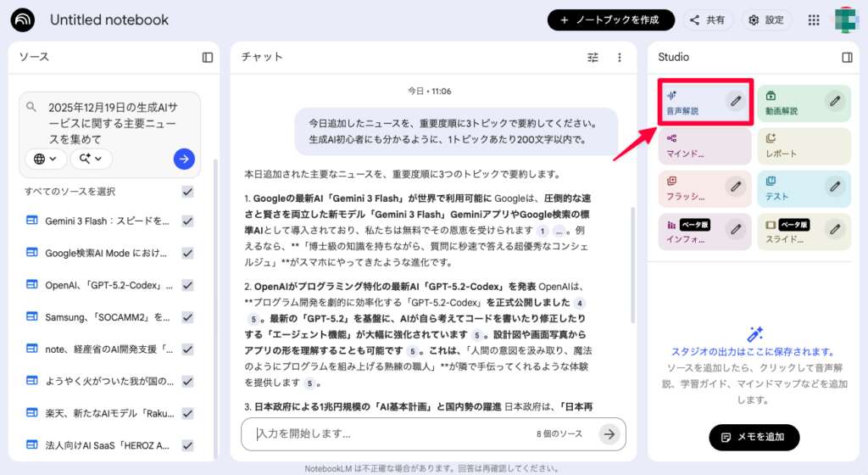
Task: Open 法人向けAI SaaS HEROZ source entry
Action: click(x=108, y=445)
